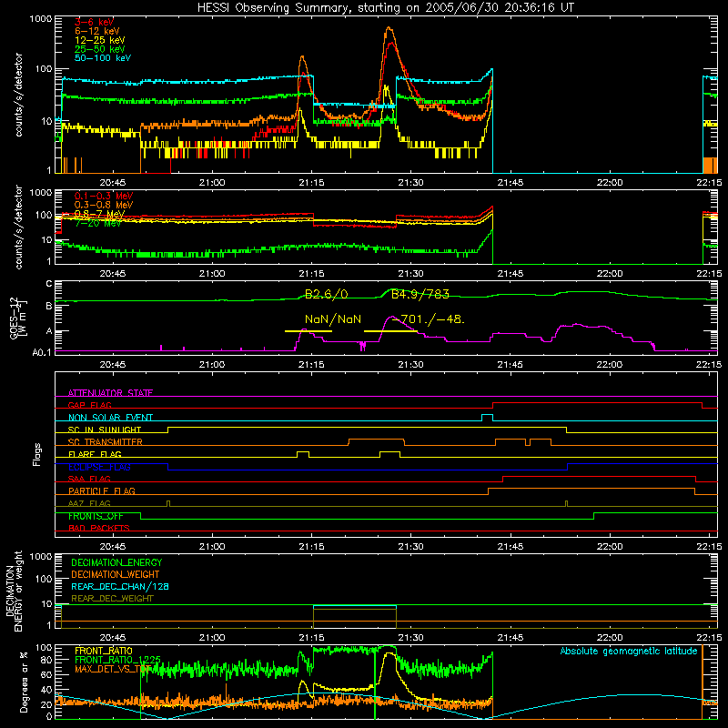Viewport: 728px width, 728px height.
Task: Click the NON_SOLAR_EVENT flag label
Action: [x=110, y=418]
